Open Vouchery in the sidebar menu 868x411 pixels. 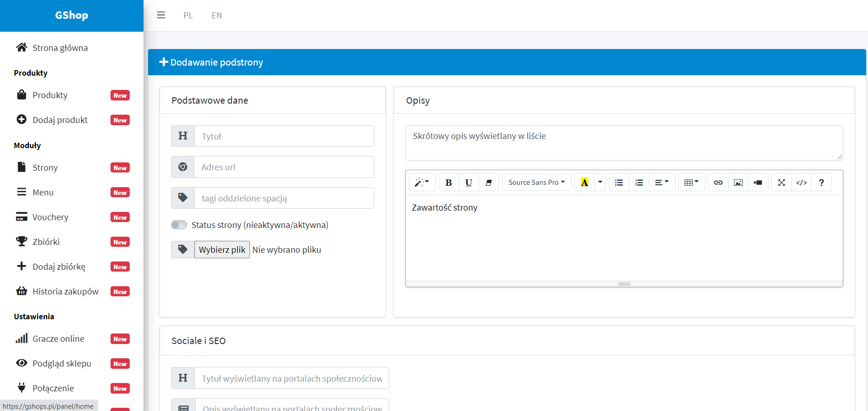point(50,217)
